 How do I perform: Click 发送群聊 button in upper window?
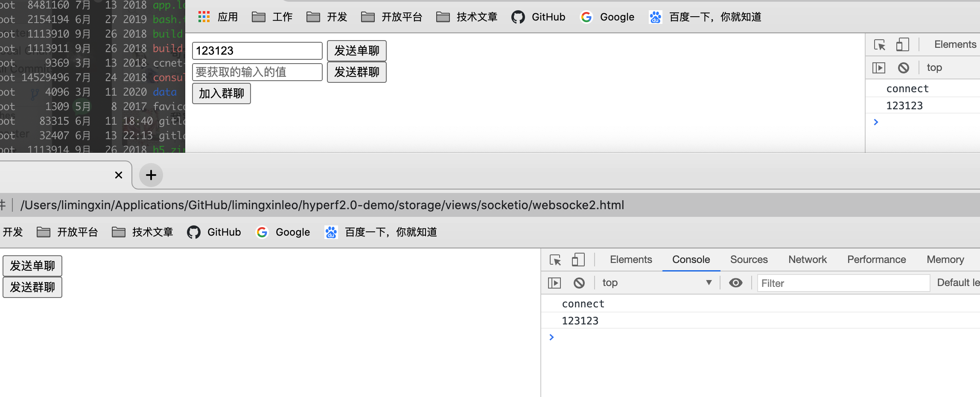(357, 72)
